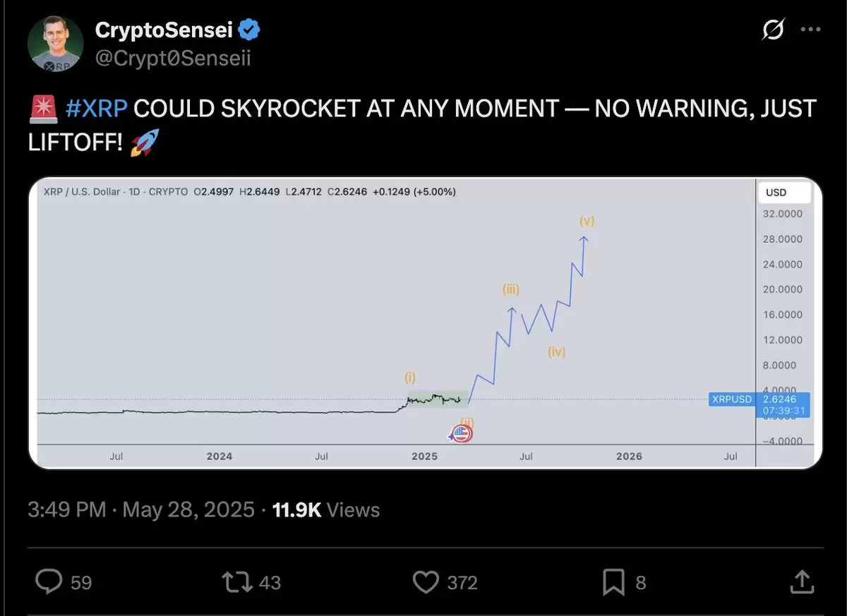This screenshot has width=847, height=616.
Task: Click the share upload icon
Action: pos(800,582)
